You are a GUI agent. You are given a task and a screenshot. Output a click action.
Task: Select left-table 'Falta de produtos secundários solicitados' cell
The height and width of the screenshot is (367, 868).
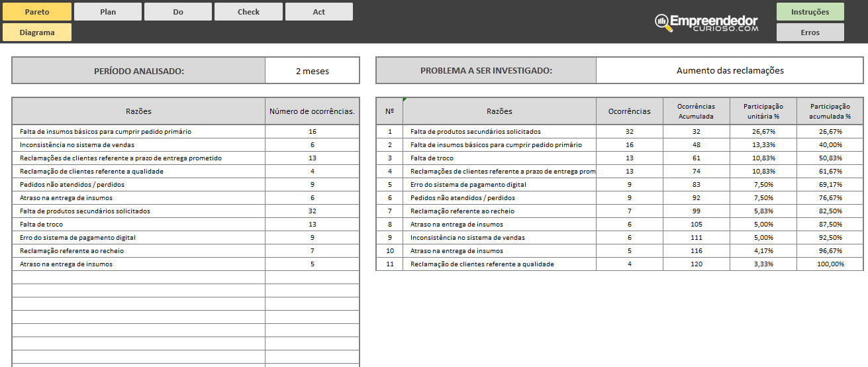click(139, 211)
